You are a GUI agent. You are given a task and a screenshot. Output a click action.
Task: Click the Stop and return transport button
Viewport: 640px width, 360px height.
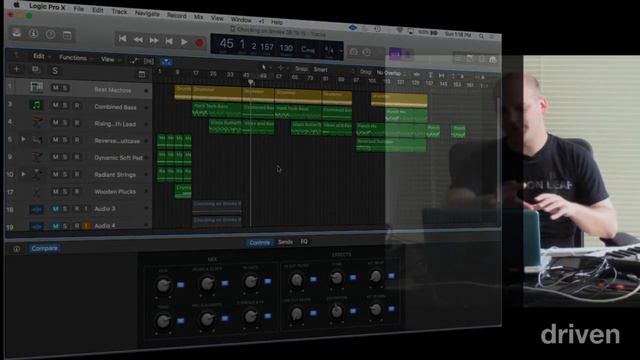pyautogui.click(x=169, y=41)
